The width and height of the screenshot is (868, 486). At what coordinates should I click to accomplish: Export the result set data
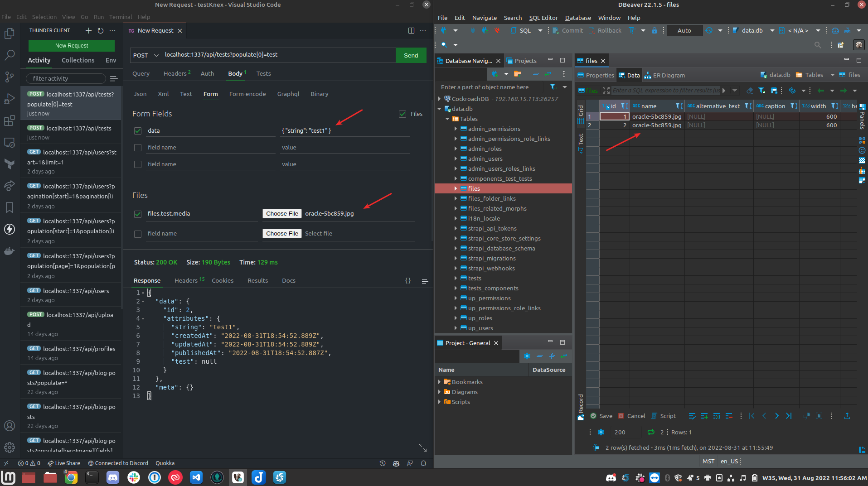click(x=847, y=416)
